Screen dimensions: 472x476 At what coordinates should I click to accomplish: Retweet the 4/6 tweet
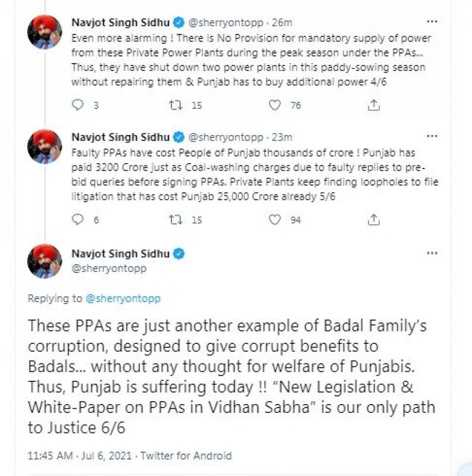coord(176,105)
